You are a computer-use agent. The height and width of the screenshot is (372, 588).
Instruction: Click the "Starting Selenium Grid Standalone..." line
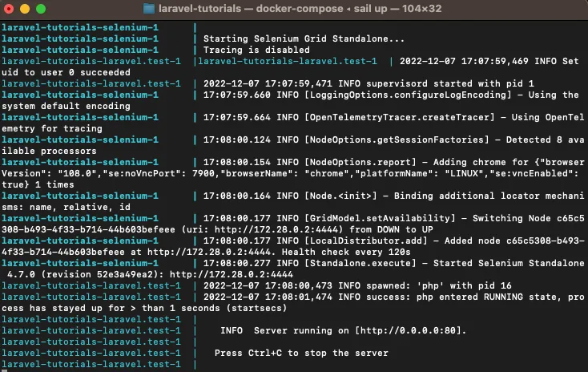pos(304,38)
